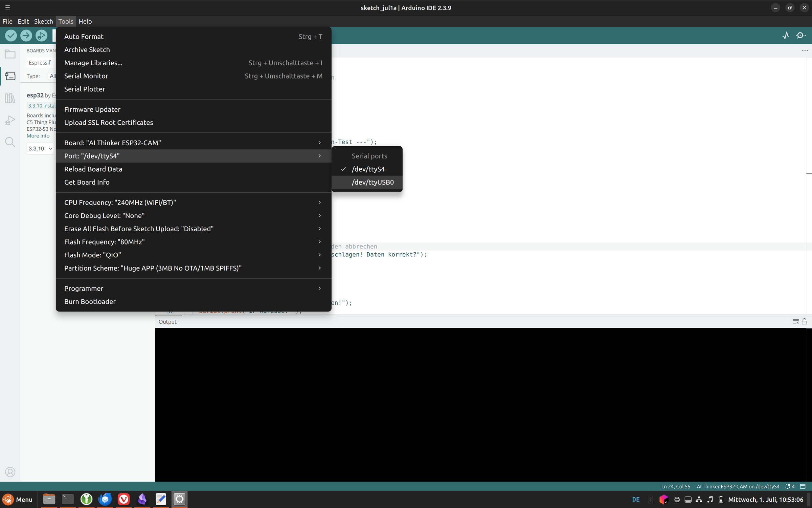The height and width of the screenshot is (508, 812).
Task: Follow the More info link for esp32
Action: [38, 136]
